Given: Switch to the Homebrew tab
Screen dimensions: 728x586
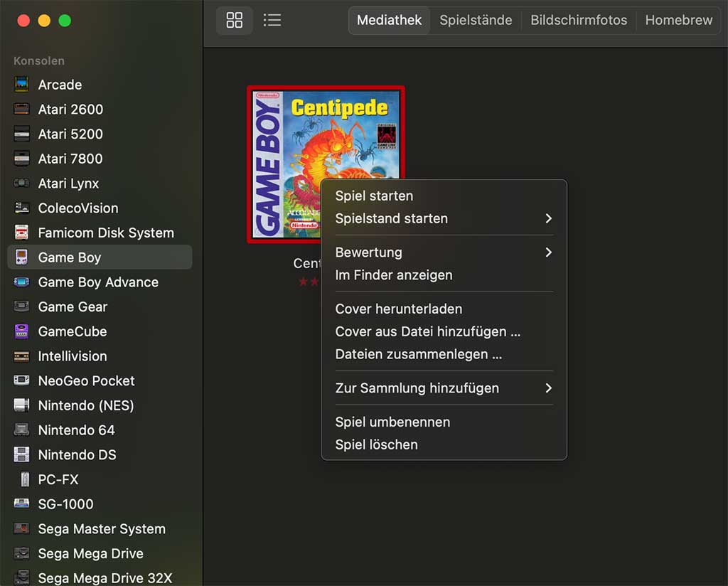Looking at the screenshot, I should pyautogui.click(x=678, y=20).
